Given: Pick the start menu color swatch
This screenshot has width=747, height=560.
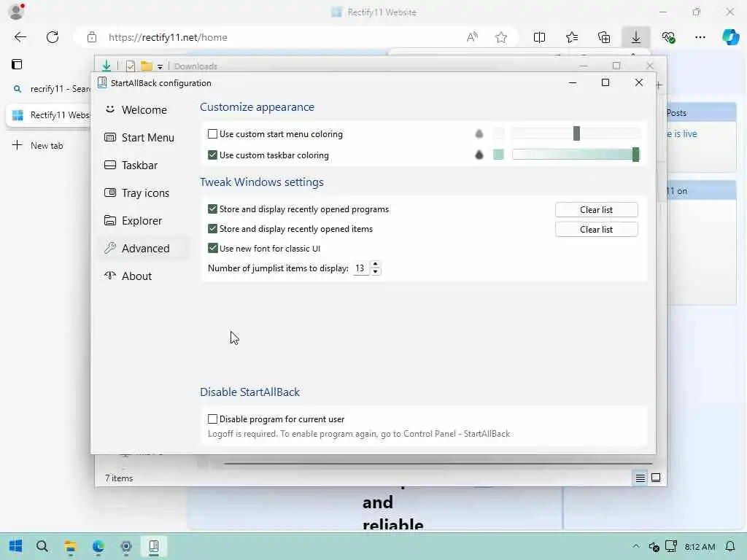Looking at the screenshot, I should click(x=498, y=134).
